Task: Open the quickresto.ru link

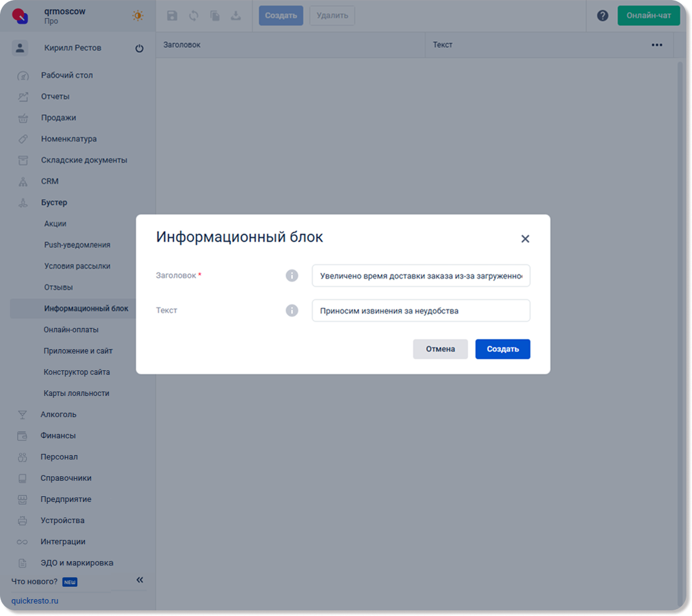Action: tap(35, 601)
